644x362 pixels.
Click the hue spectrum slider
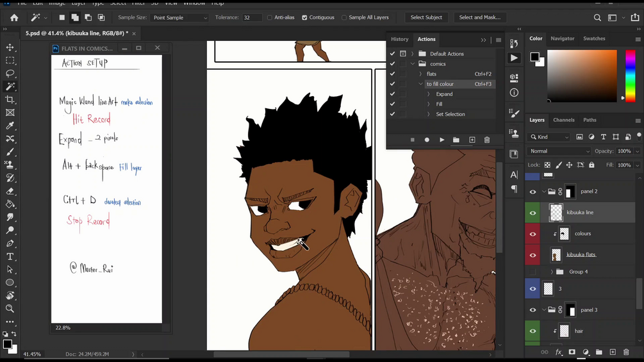coord(630,76)
